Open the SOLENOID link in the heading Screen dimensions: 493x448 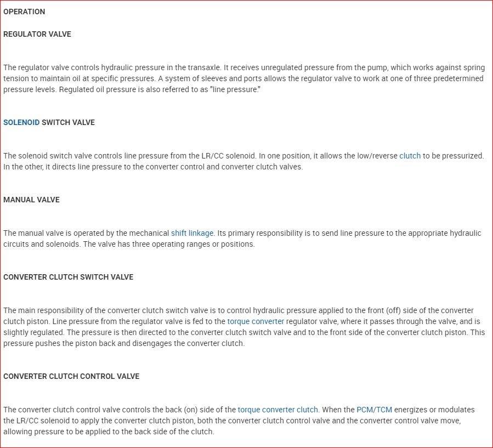tap(21, 122)
